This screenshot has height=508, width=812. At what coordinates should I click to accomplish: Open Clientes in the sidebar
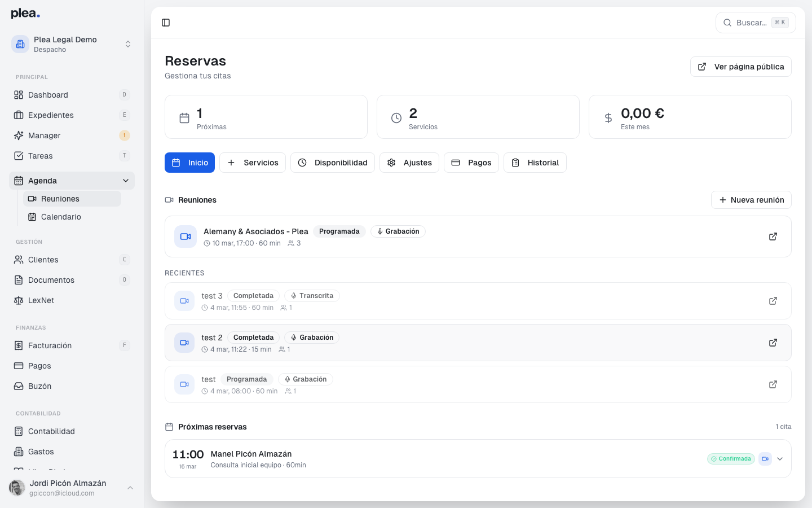tap(72, 260)
